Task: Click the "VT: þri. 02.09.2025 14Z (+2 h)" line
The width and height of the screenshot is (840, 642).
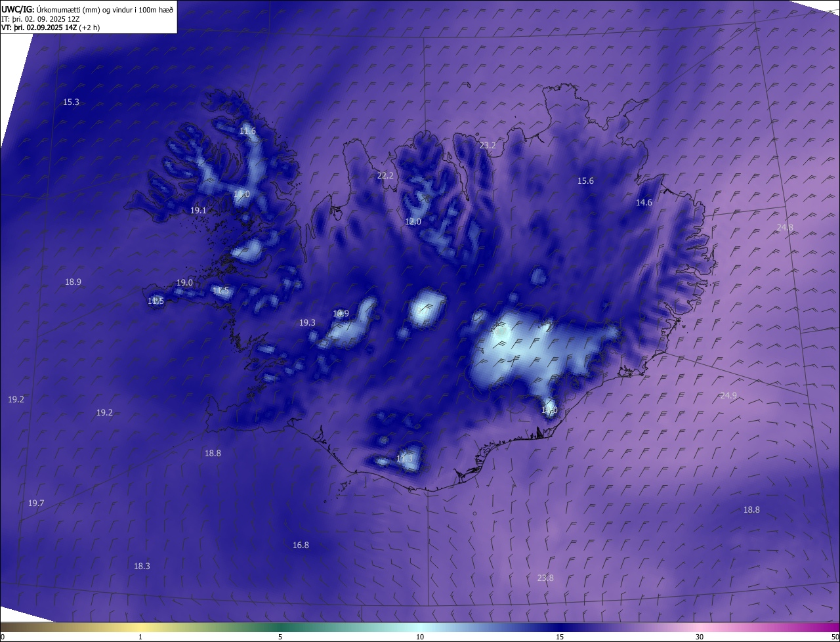Action: tap(50, 28)
